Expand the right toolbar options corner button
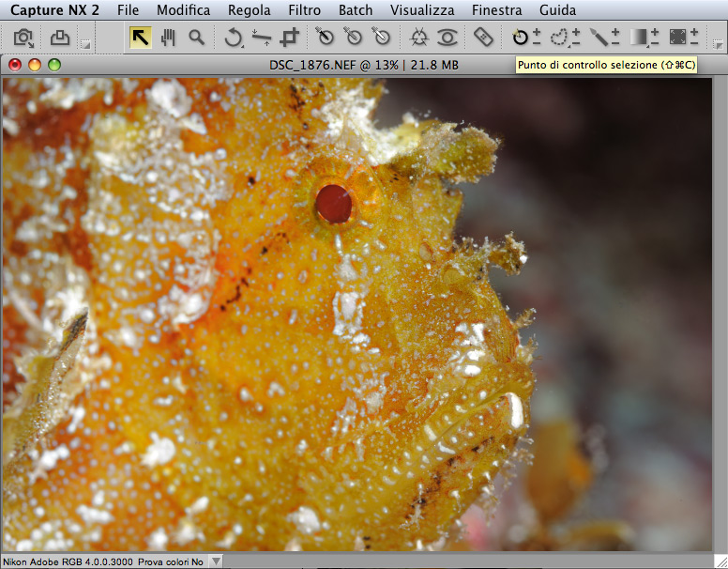 pyautogui.click(x=718, y=45)
